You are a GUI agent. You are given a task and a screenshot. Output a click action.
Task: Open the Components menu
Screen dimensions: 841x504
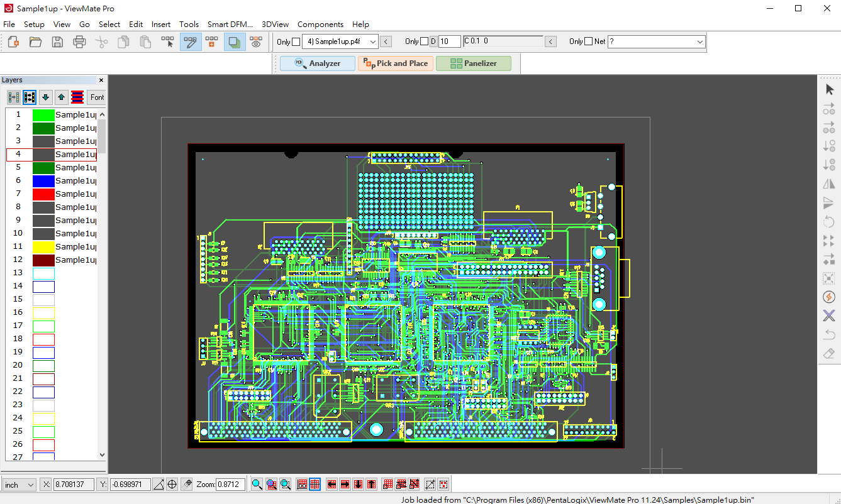[320, 25]
